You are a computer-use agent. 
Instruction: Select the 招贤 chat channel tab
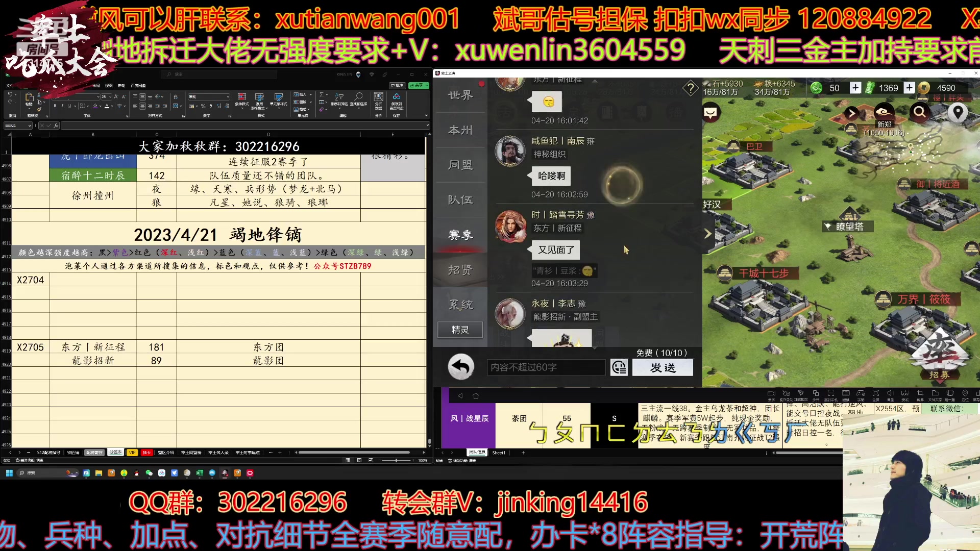pyautogui.click(x=460, y=270)
